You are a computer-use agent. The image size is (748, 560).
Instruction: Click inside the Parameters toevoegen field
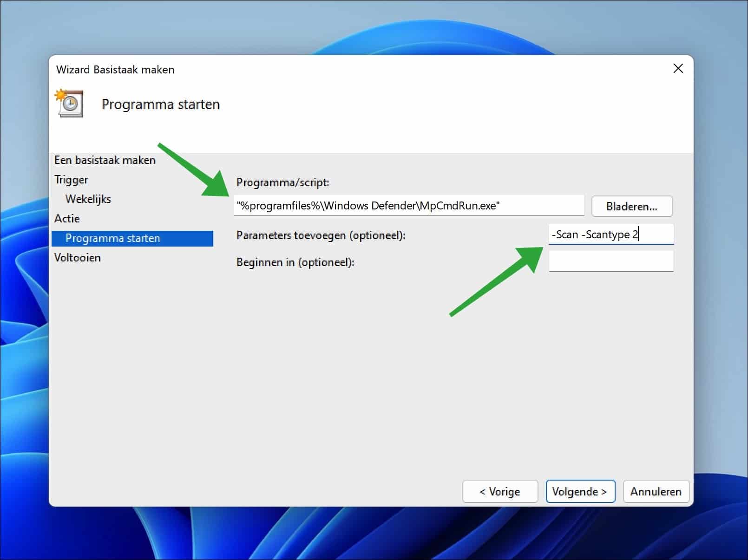coord(610,234)
